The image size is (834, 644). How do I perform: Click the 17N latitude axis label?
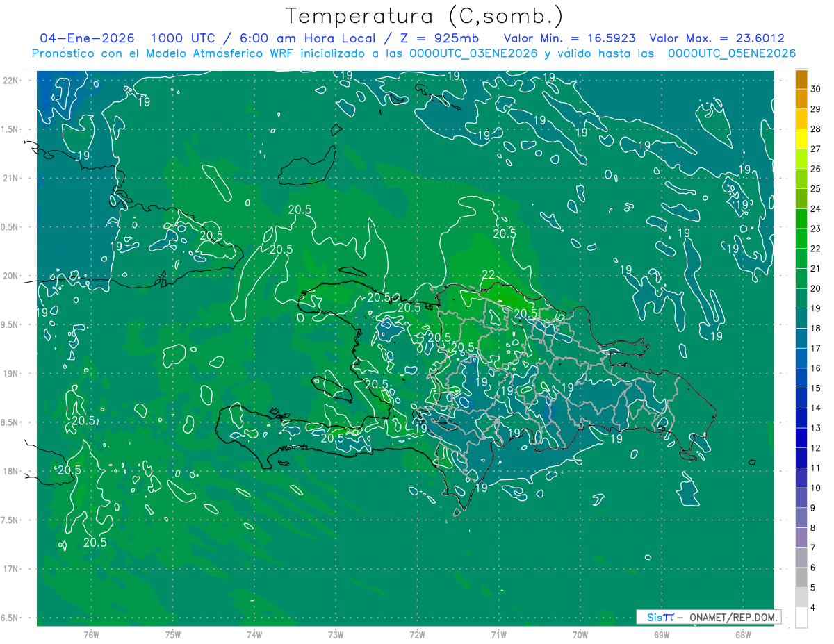[x=12, y=569]
